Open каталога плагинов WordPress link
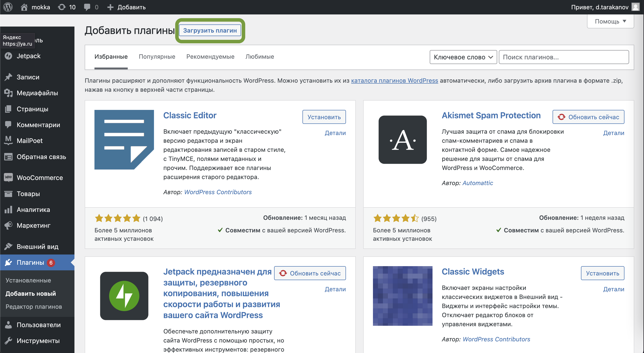Viewport: 644px width, 353px height. (x=395, y=81)
